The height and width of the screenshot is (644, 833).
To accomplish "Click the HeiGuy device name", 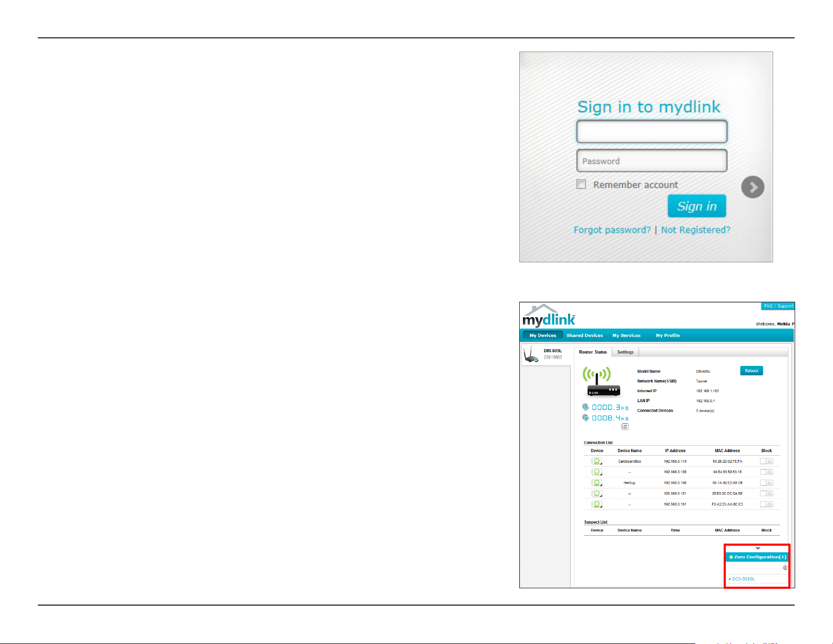I will [630, 483].
